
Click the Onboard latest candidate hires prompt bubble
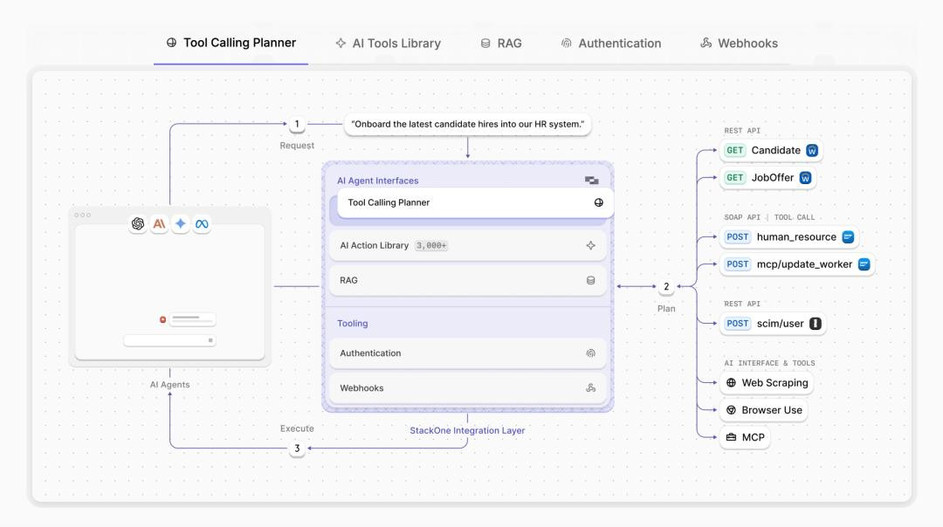pyautogui.click(x=467, y=125)
